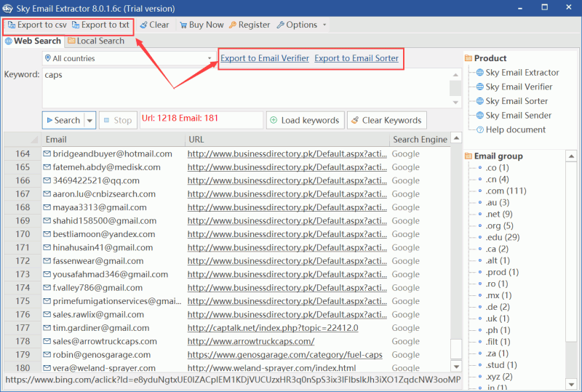Select the .au (3) email group

tap(498, 202)
